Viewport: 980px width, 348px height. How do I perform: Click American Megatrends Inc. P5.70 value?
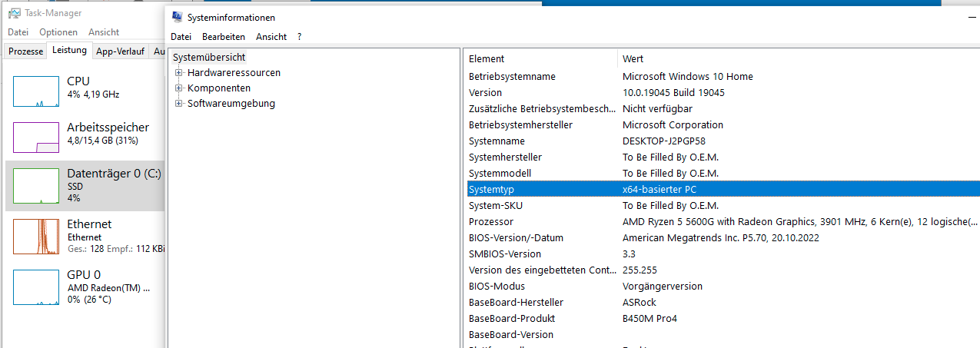pyautogui.click(x=721, y=237)
